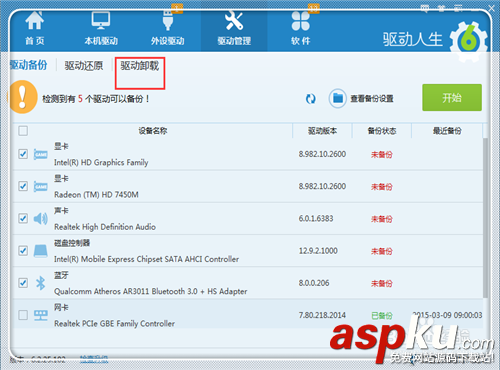500x370 pixels.
Task: Select Qualcomm Atheros AR3011 Bluetooth row
Action: click(x=248, y=283)
